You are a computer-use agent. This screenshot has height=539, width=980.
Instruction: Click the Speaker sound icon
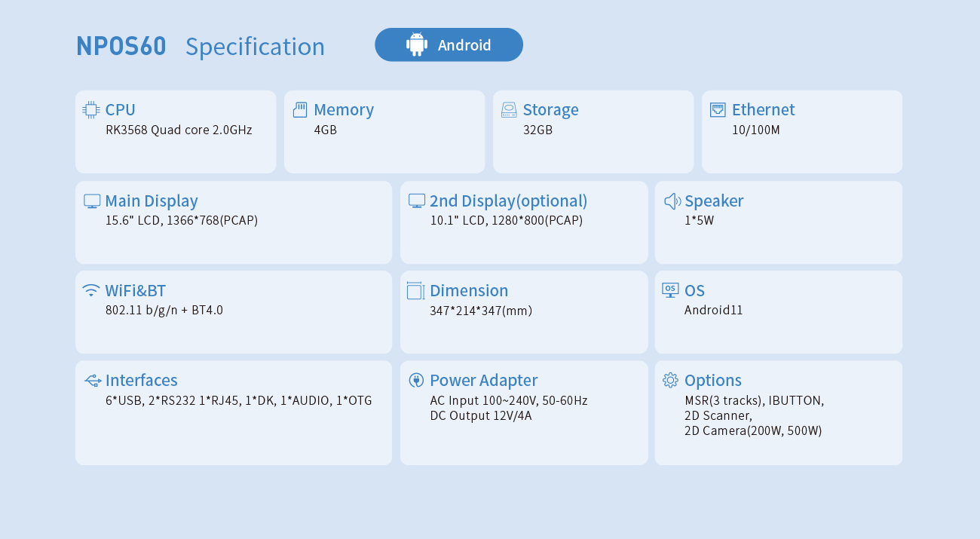click(x=672, y=201)
